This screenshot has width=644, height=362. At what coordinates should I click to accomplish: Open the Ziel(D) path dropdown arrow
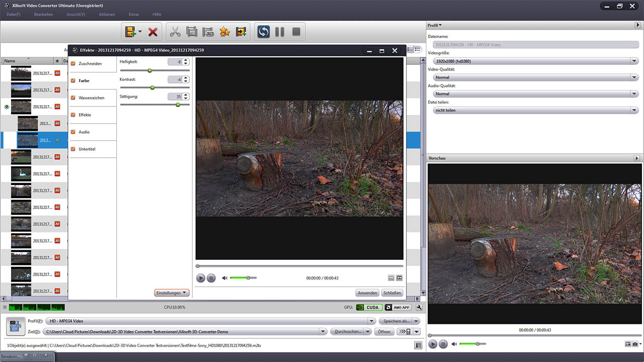point(324,331)
